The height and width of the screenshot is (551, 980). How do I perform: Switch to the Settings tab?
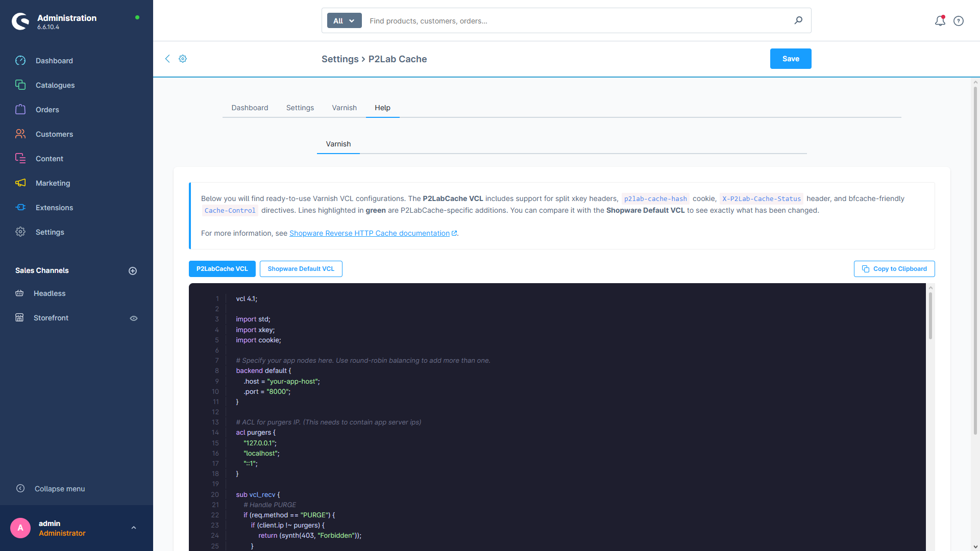tap(300, 108)
